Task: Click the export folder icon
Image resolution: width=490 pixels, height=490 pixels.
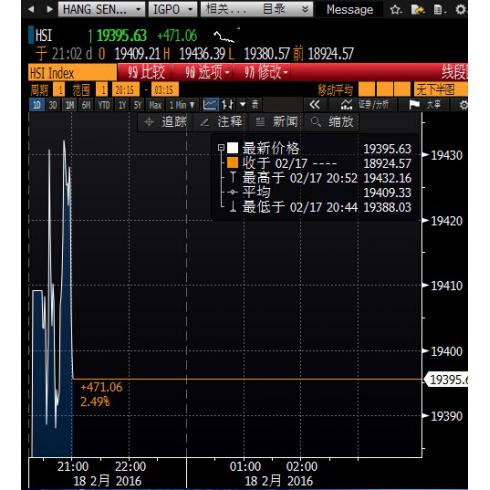Action: [x=417, y=10]
